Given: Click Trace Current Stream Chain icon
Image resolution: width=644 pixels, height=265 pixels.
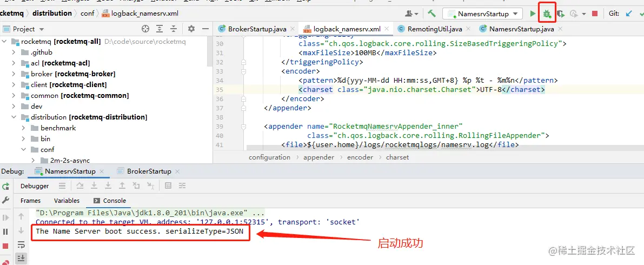Looking at the screenshot, I should (182, 186).
